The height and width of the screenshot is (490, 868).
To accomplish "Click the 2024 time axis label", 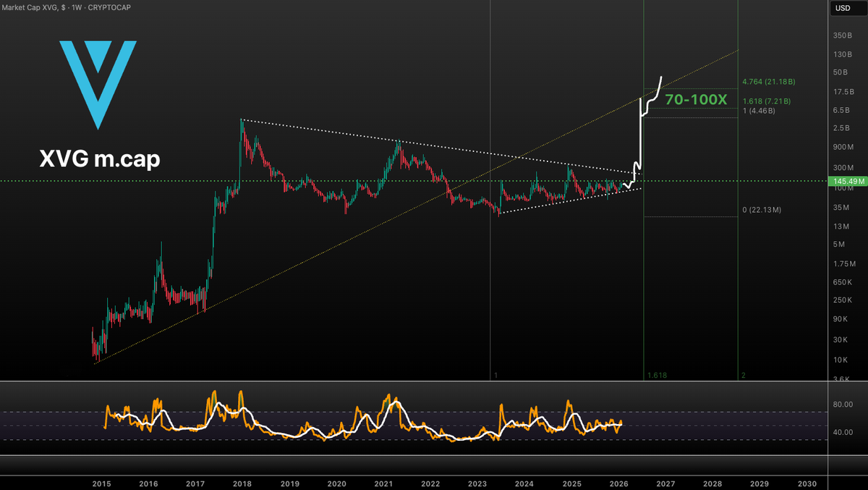I will [524, 483].
